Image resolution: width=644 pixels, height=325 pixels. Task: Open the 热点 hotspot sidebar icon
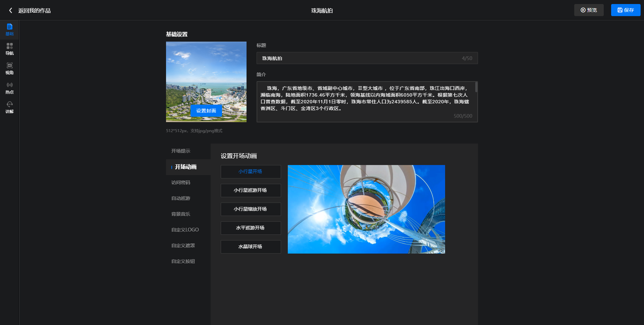[x=9, y=88]
